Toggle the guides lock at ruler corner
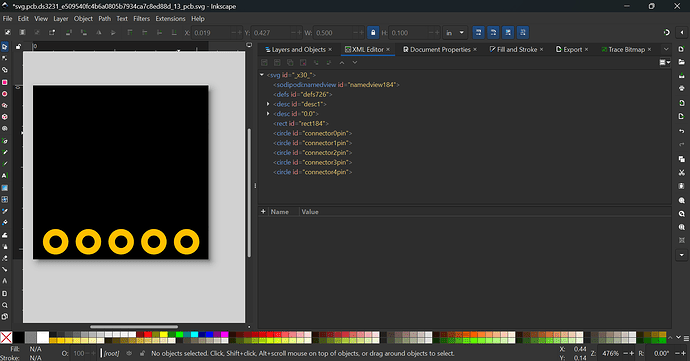The width and height of the screenshot is (690, 361). coord(18,46)
